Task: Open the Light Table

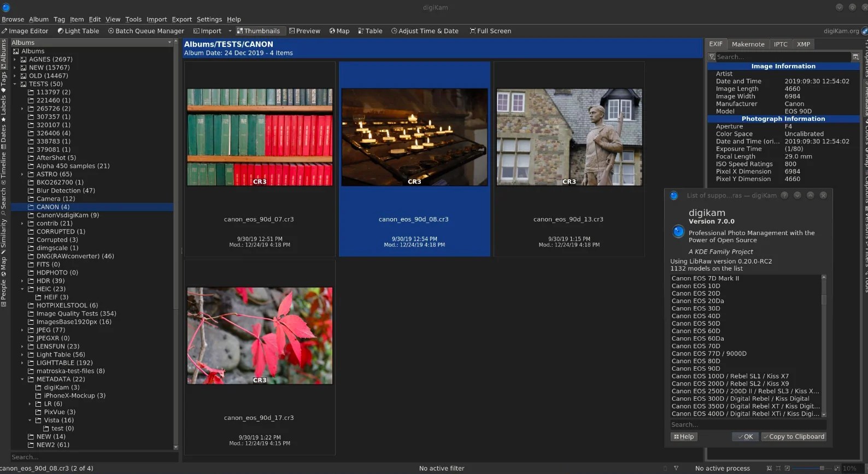Action: coord(79,31)
